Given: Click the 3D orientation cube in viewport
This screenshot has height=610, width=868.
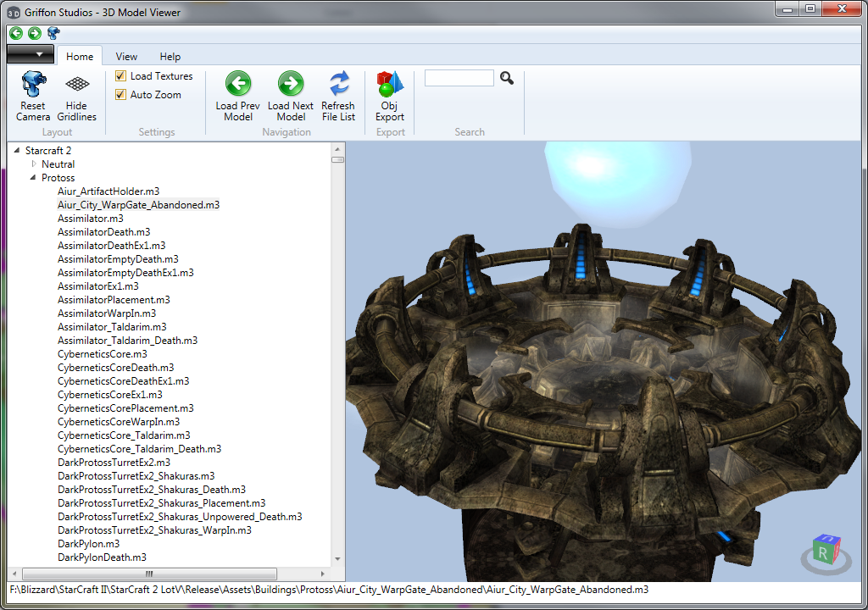Looking at the screenshot, I should point(826,552).
